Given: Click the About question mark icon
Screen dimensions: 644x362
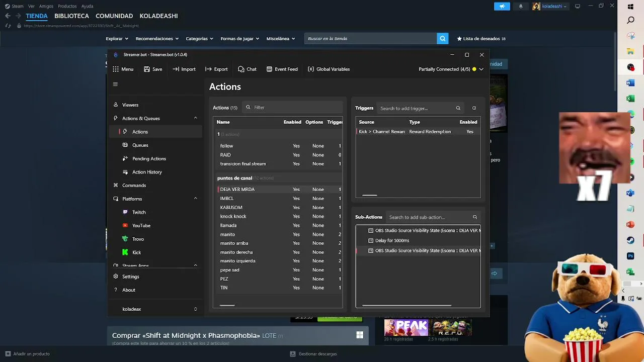Looking at the screenshot, I should (x=116, y=290).
